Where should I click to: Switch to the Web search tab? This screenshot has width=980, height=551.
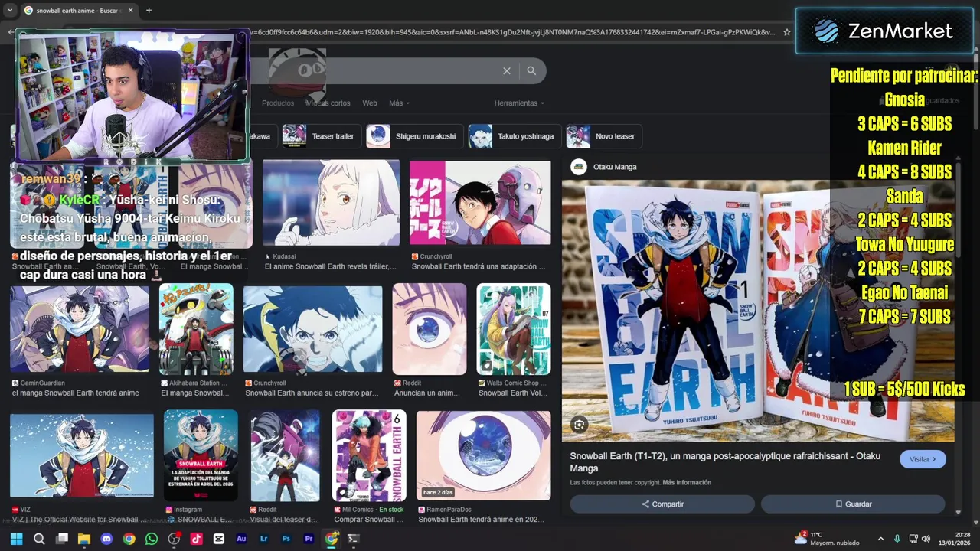tap(369, 103)
